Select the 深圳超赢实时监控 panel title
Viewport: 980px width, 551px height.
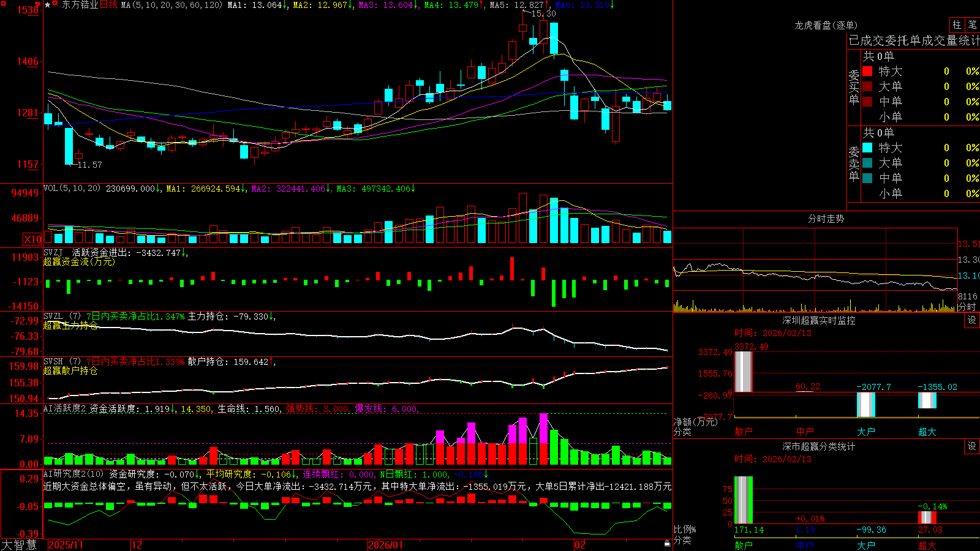pyautogui.click(x=818, y=320)
